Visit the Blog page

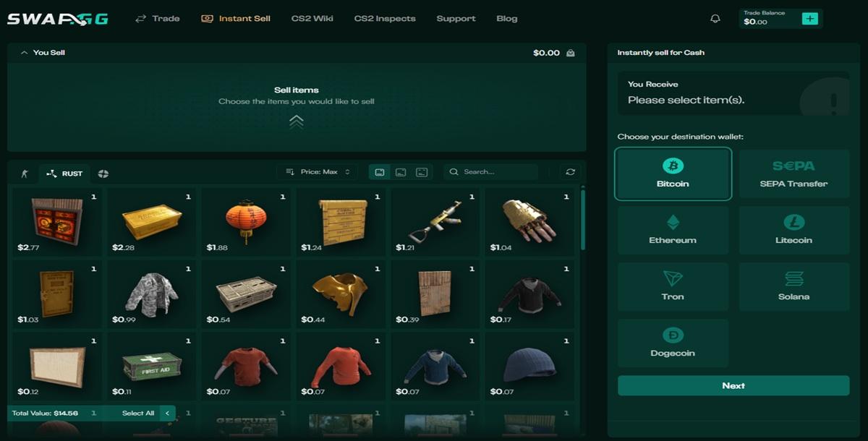click(x=507, y=19)
